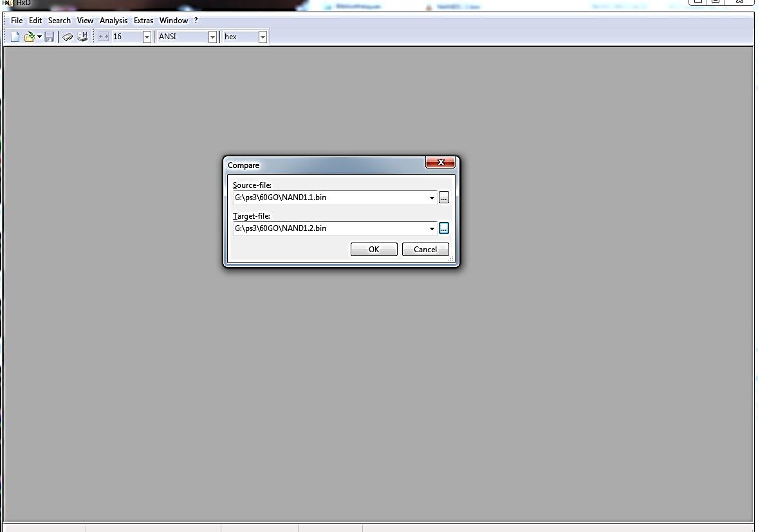
Task: Open the ANSI character set dropdown
Action: pyautogui.click(x=212, y=37)
